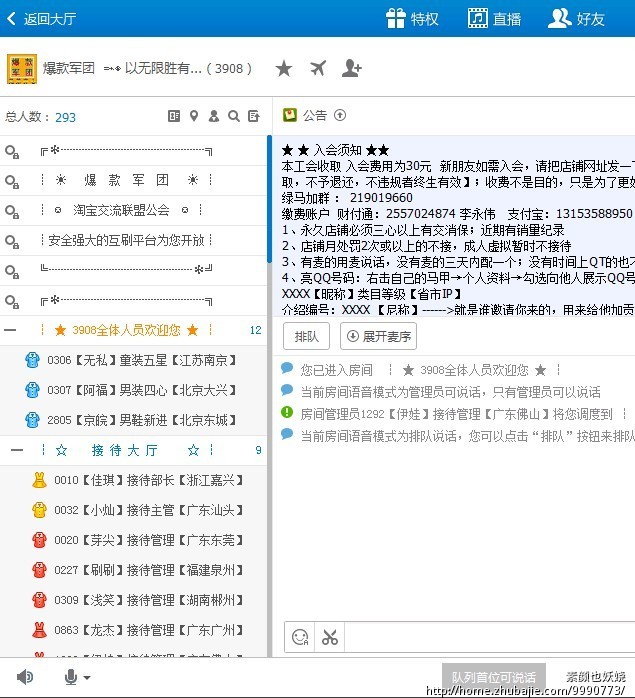
Task: Click the 队列首位可说话 button
Action: click(494, 677)
